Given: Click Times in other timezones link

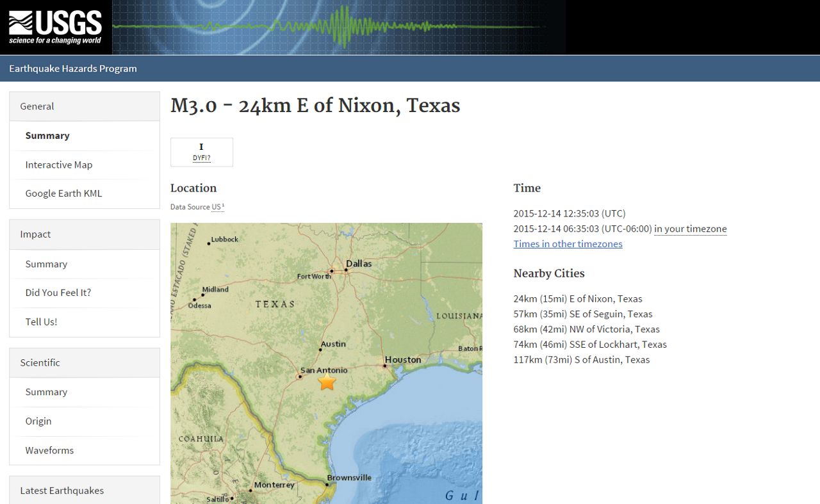Looking at the screenshot, I should pos(568,244).
